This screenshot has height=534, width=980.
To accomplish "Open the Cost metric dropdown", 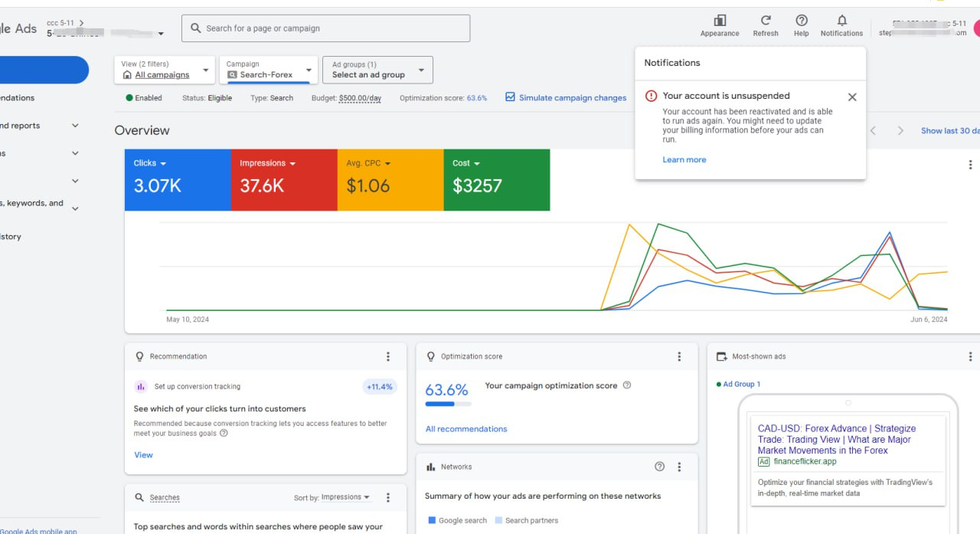I will coord(466,163).
